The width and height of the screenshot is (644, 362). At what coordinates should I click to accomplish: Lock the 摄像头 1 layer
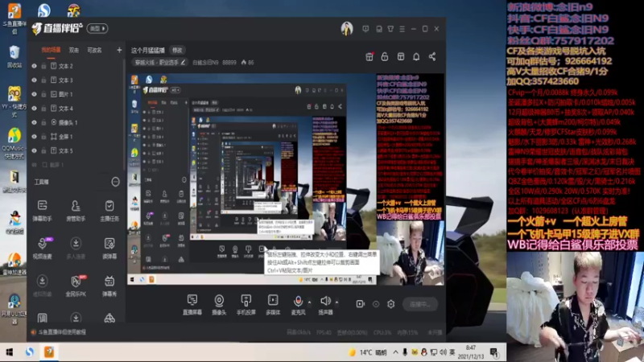coord(43,122)
